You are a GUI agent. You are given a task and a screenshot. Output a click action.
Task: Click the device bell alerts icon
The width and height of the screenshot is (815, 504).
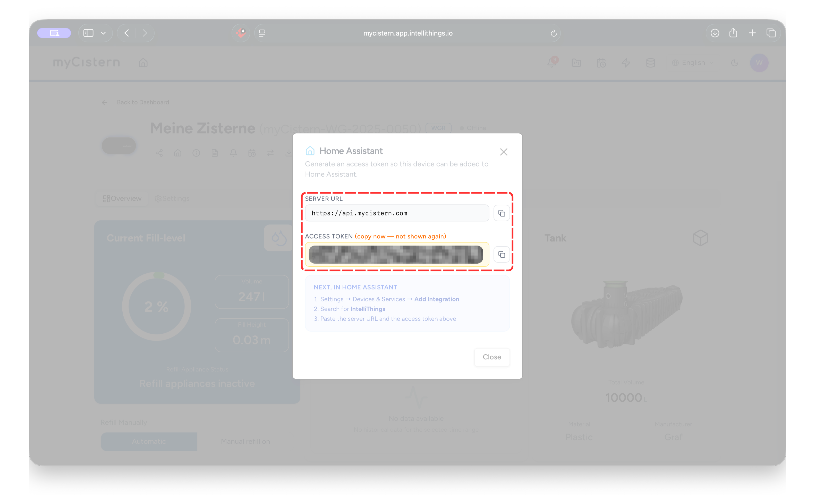click(x=233, y=153)
